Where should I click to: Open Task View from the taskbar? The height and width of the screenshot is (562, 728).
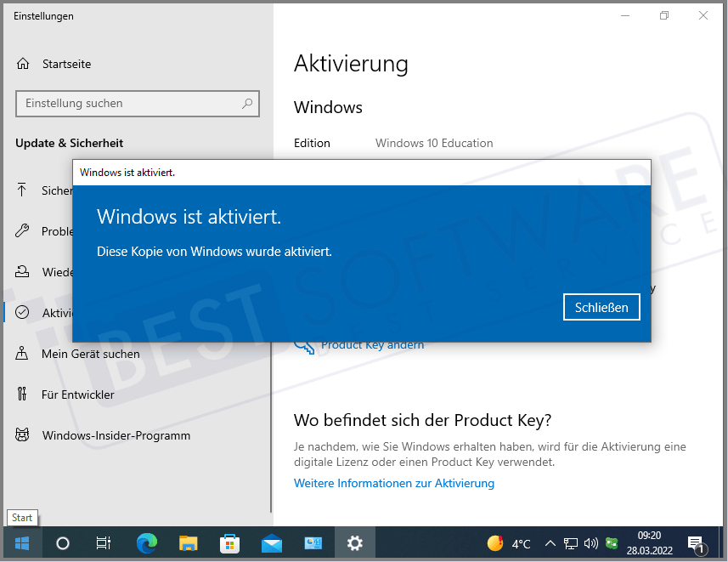pos(103,543)
